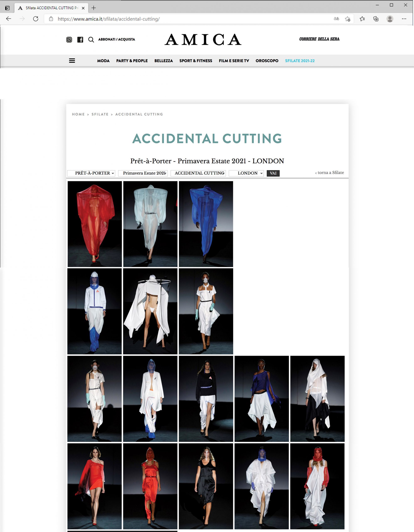Screen dimensions: 414x532
Task: Click ABBONATI / ACQUISTA link
Action: tap(116, 39)
